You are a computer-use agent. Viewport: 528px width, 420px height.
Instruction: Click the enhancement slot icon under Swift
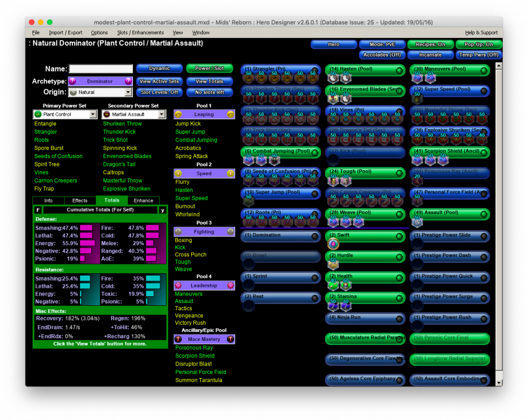point(332,244)
